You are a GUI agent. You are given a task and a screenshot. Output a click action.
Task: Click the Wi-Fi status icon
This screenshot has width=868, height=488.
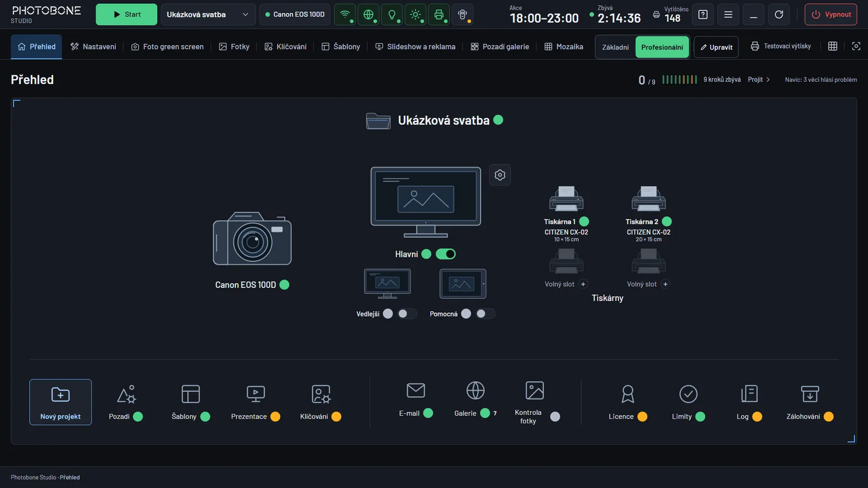[345, 15]
